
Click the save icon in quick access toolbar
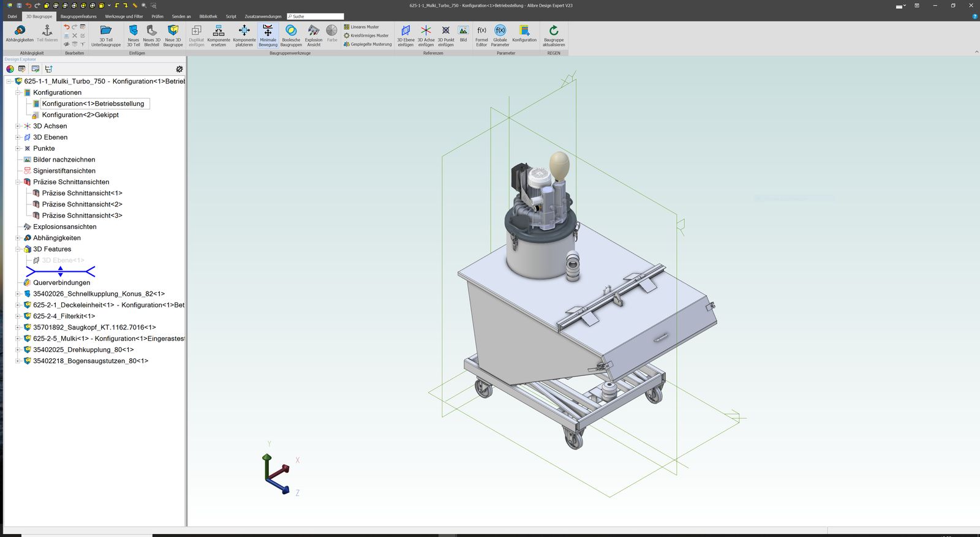click(19, 6)
